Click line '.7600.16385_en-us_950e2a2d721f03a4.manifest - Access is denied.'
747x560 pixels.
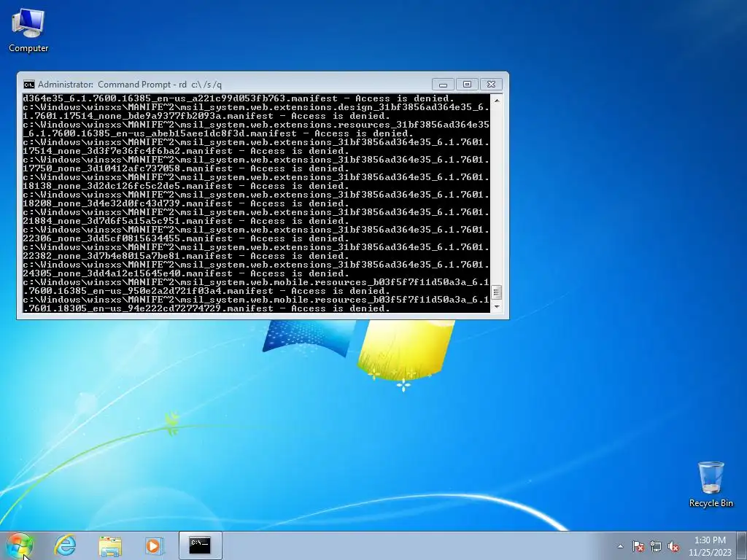[206, 291]
